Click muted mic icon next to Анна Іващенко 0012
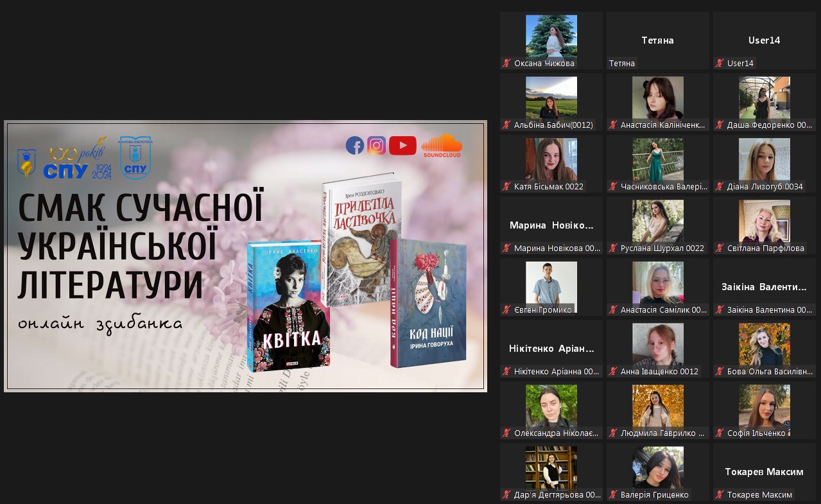 pyautogui.click(x=613, y=371)
